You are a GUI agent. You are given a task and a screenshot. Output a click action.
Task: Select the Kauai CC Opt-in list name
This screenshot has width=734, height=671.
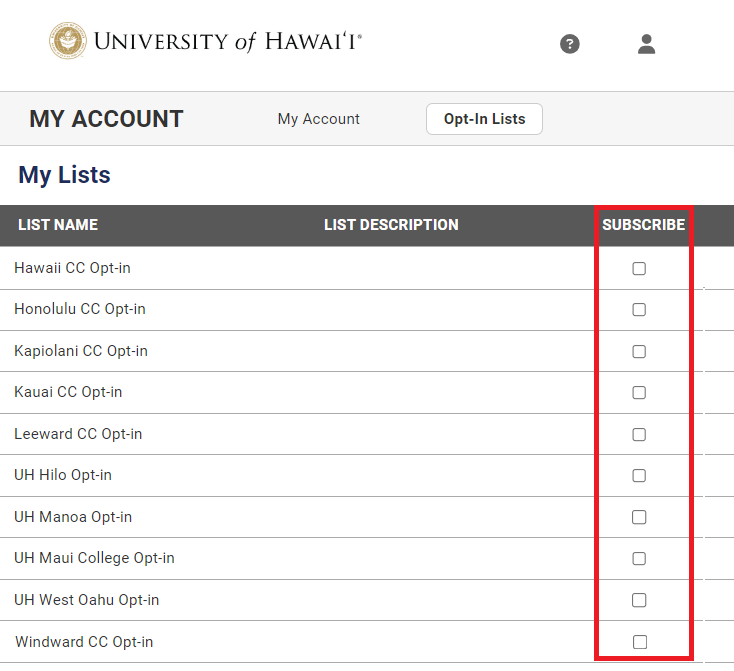pos(68,392)
